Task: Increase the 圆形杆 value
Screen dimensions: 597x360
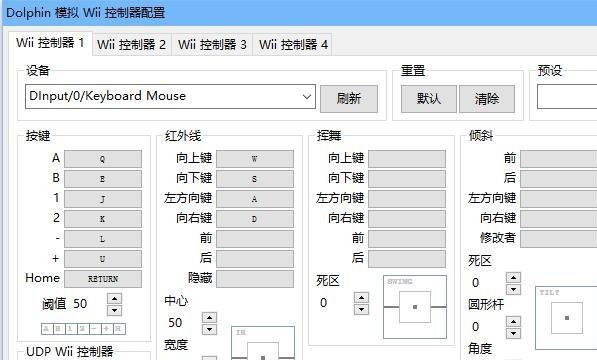Action: tap(514, 322)
